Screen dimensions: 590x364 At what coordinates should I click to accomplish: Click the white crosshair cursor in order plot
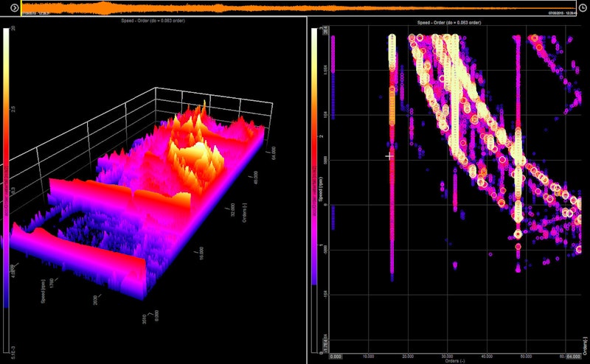coord(389,156)
